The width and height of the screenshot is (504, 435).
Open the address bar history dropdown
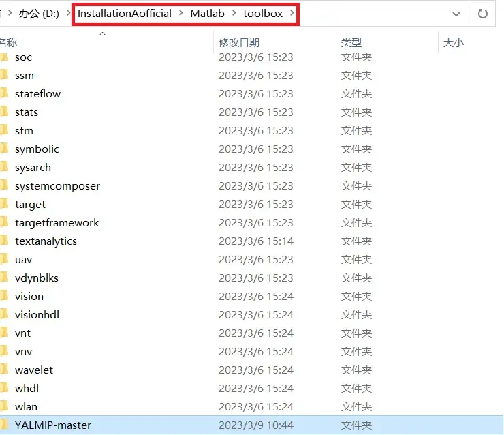tap(456, 14)
